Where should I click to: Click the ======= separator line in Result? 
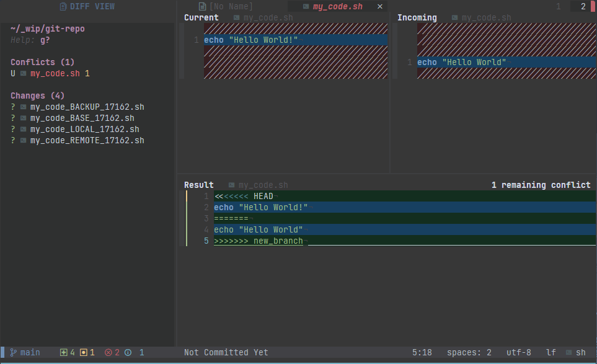pos(405,218)
